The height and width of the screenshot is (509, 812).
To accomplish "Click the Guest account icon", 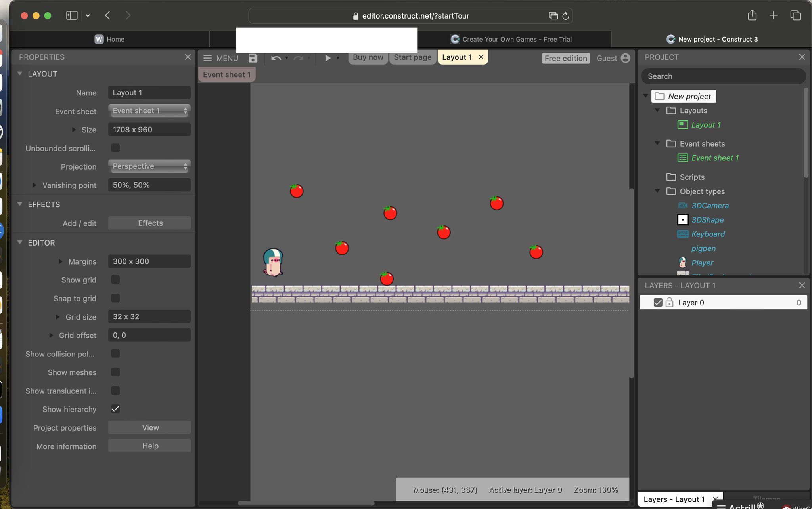I will [x=625, y=58].
